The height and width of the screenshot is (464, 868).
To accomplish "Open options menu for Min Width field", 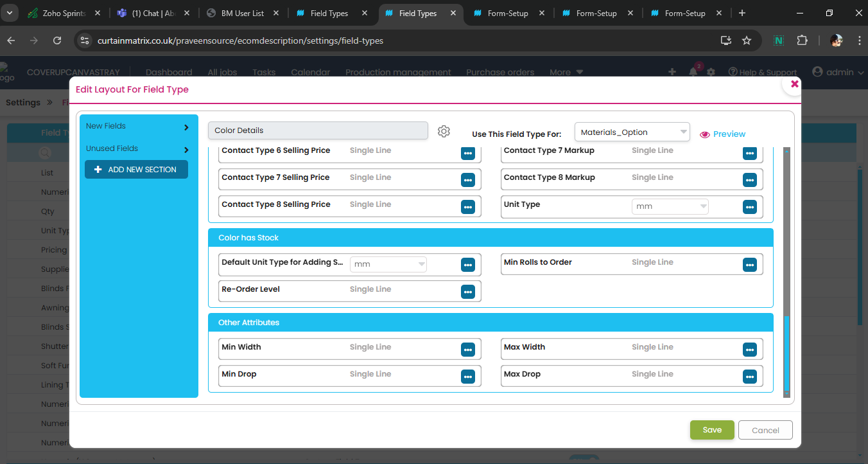I will pos(467,350).
